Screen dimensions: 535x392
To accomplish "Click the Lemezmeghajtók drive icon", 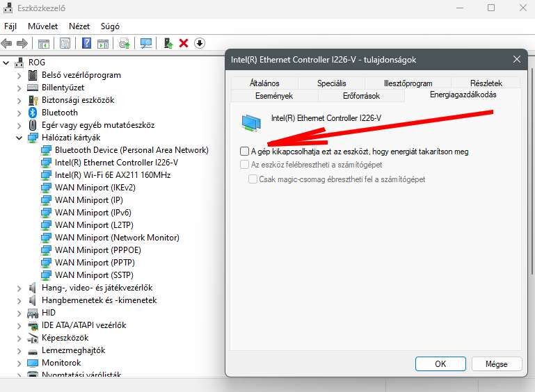I will tap(33, 351).
